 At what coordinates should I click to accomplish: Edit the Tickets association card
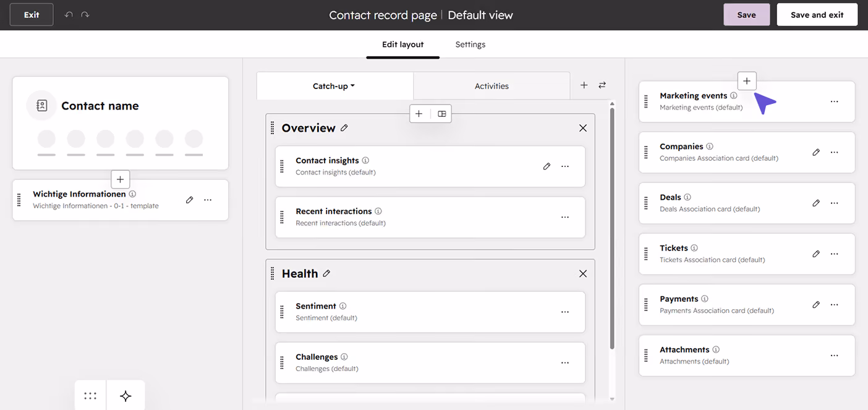point(816,254)
